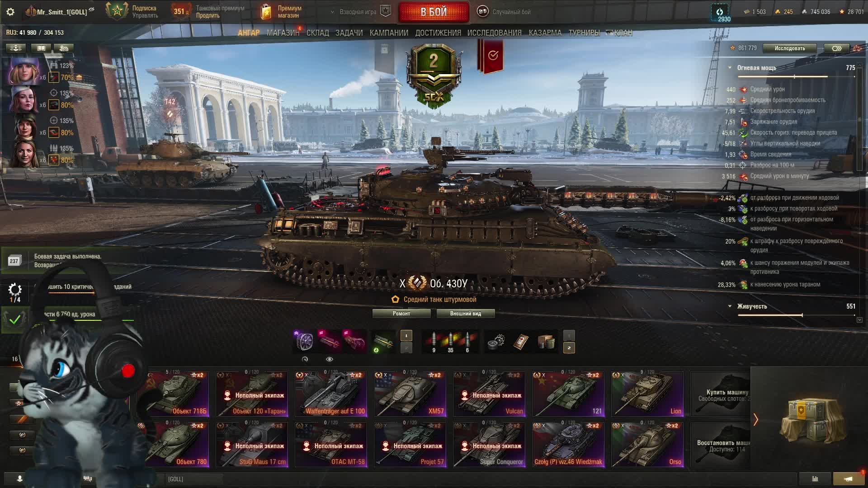Go to the КАЗАРМА tab
This screenshot has height=488, width=868.
pos(545,33)
